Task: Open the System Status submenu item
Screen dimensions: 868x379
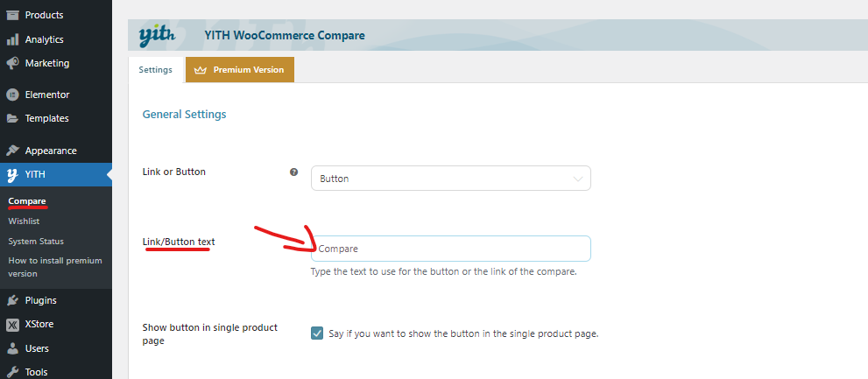Action: coord(36,242)
